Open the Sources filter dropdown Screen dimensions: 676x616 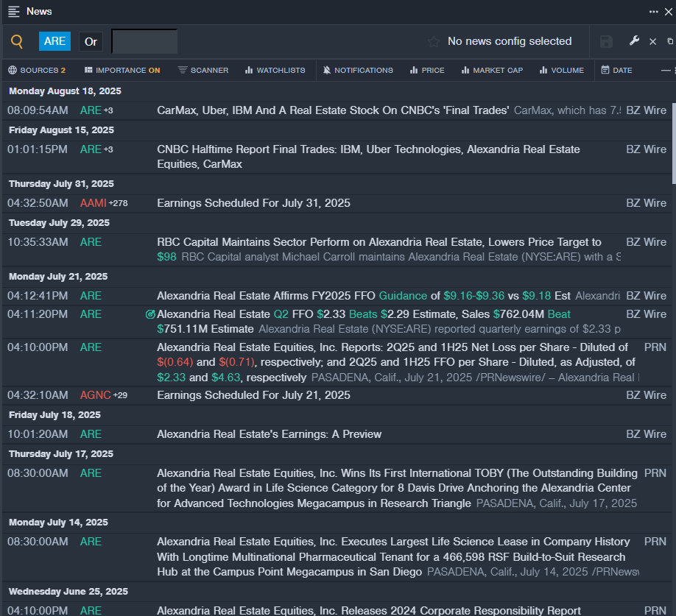pyautogui.click(x=37, y=70)
